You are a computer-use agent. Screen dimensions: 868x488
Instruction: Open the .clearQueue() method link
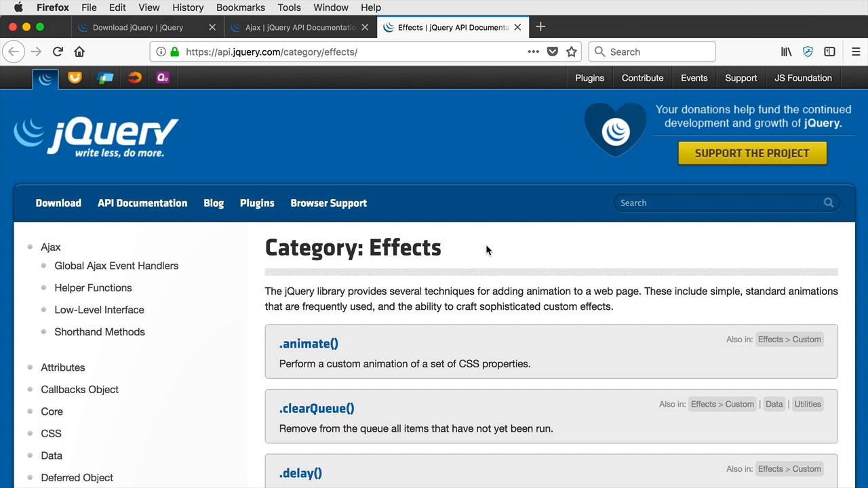[317, 408]
